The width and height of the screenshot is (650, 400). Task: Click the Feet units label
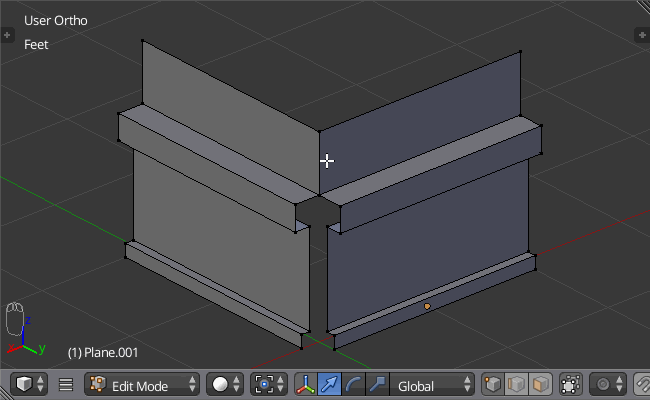click(36, 45)
